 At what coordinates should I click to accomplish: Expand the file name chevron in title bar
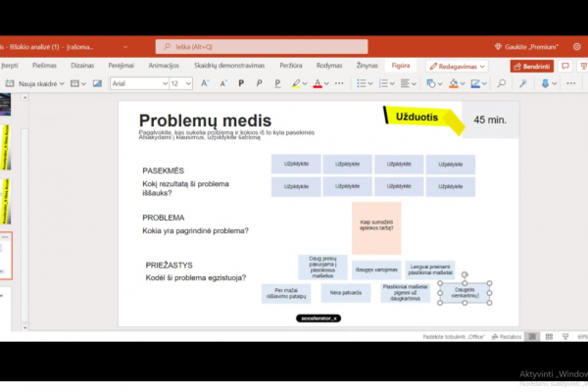[125, 47]
